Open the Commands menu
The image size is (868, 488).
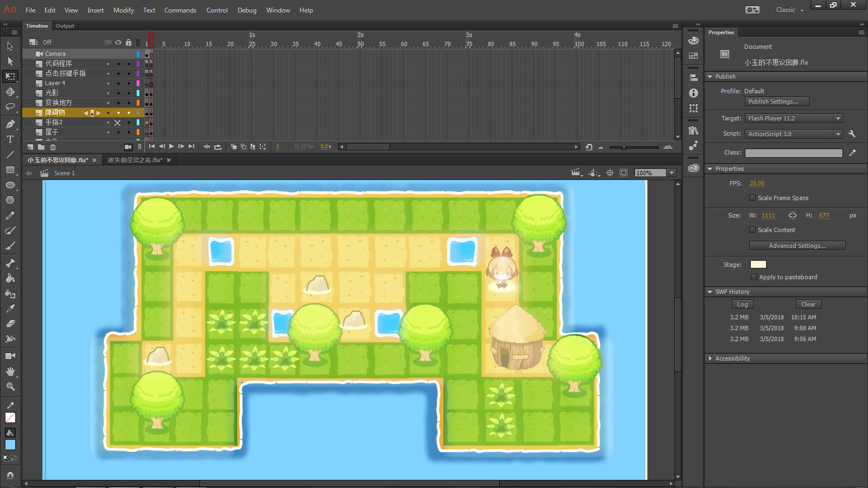[180, 10]
